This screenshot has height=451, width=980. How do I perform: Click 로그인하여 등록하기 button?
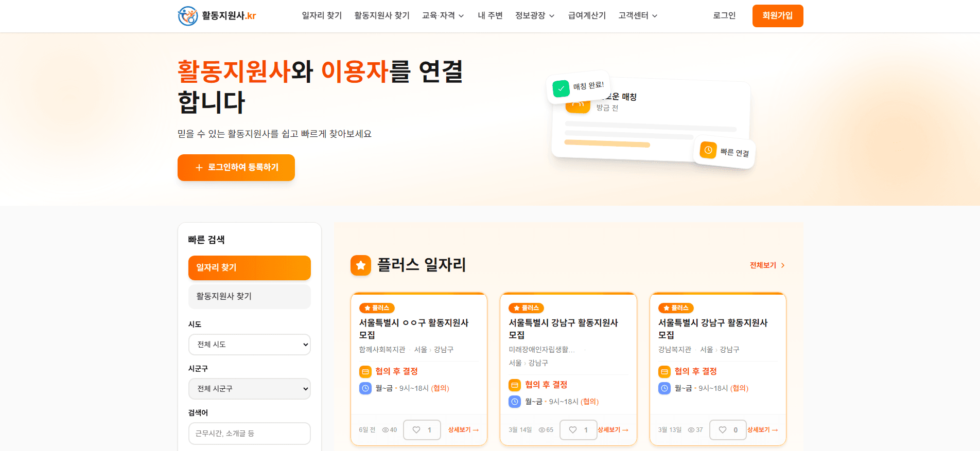236,168
